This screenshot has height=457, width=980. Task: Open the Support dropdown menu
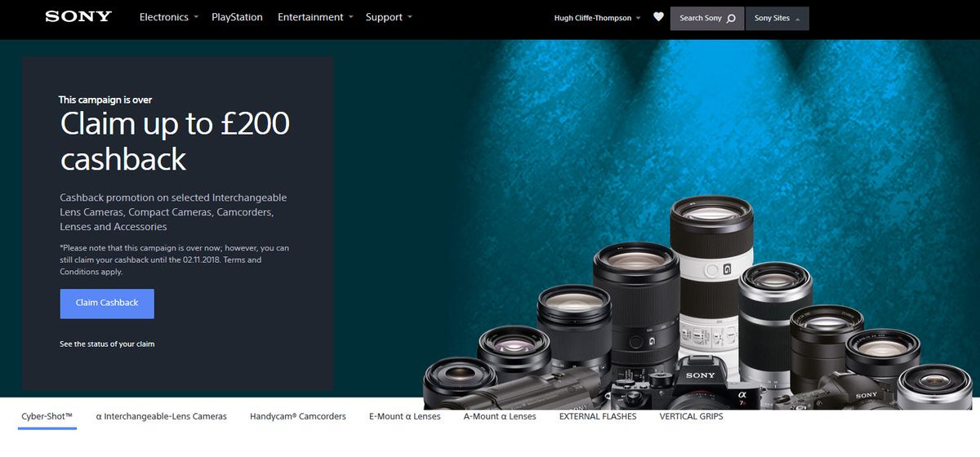pos(389,17)
